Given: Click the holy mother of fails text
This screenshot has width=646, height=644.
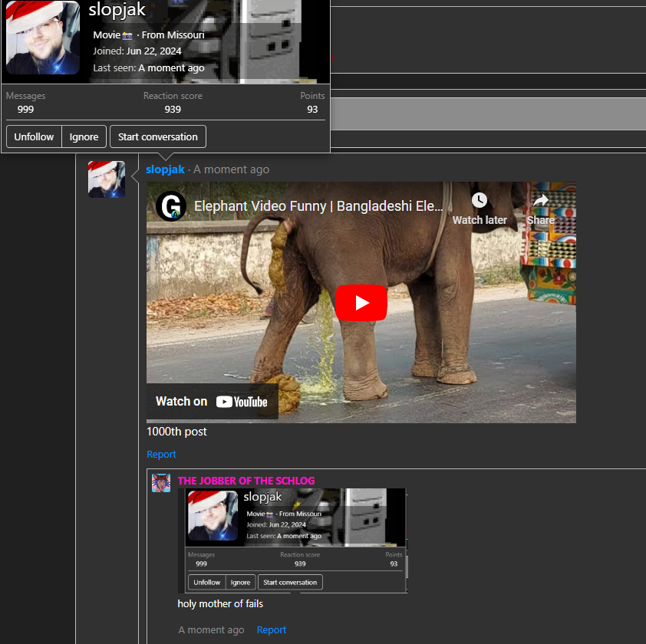Looking at the screenshot, I should pyautogui.click(x=220, y=603).
